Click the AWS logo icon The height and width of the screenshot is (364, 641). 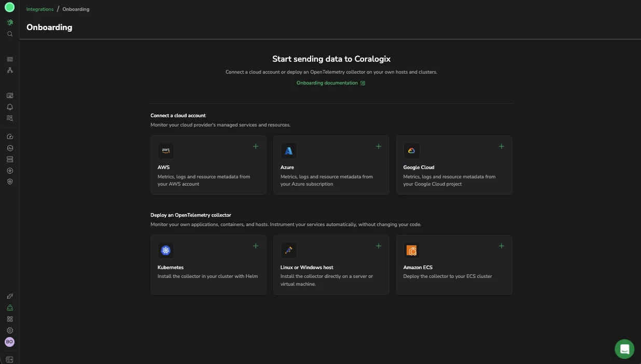click(166, 151)
